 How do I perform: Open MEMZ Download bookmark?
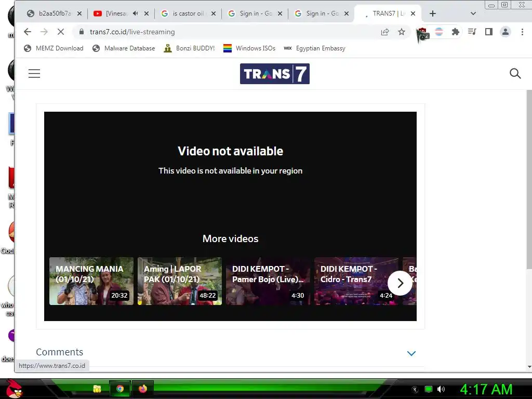click(54, 48)
